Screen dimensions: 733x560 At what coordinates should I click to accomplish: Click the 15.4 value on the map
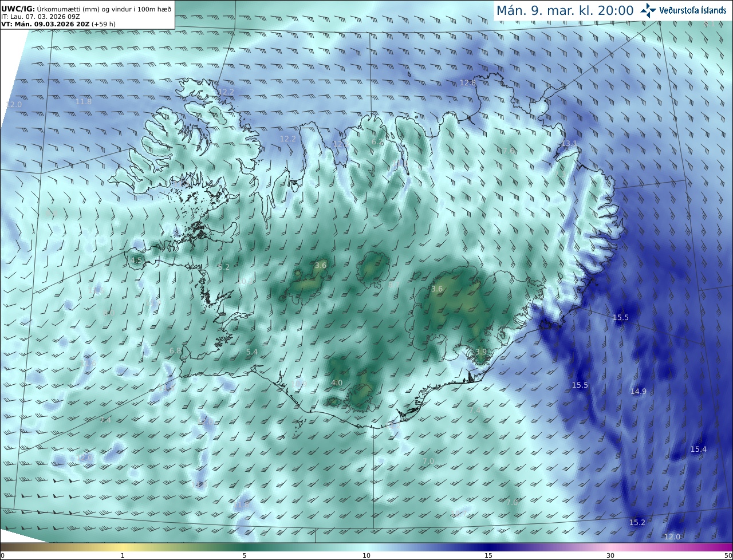699,449
